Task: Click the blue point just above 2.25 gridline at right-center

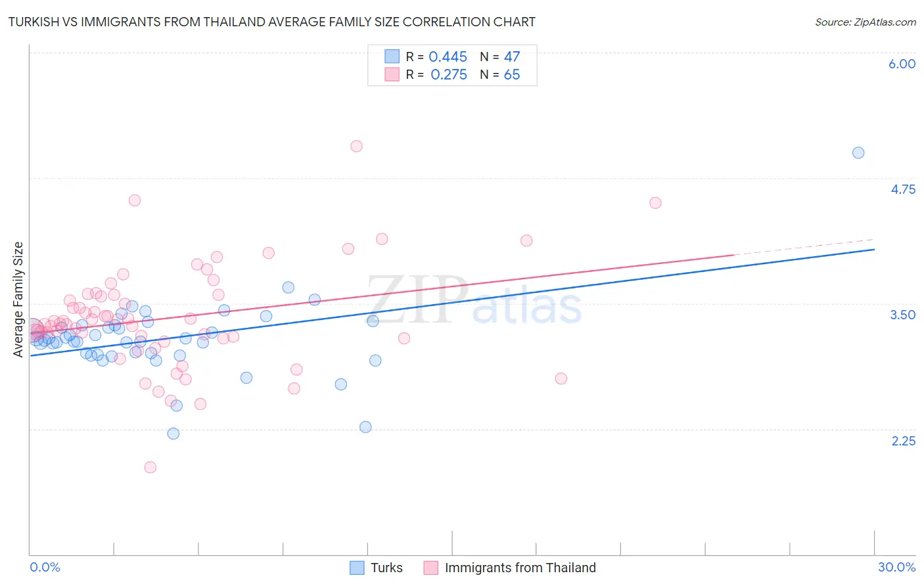Action: tap(365, 427)
